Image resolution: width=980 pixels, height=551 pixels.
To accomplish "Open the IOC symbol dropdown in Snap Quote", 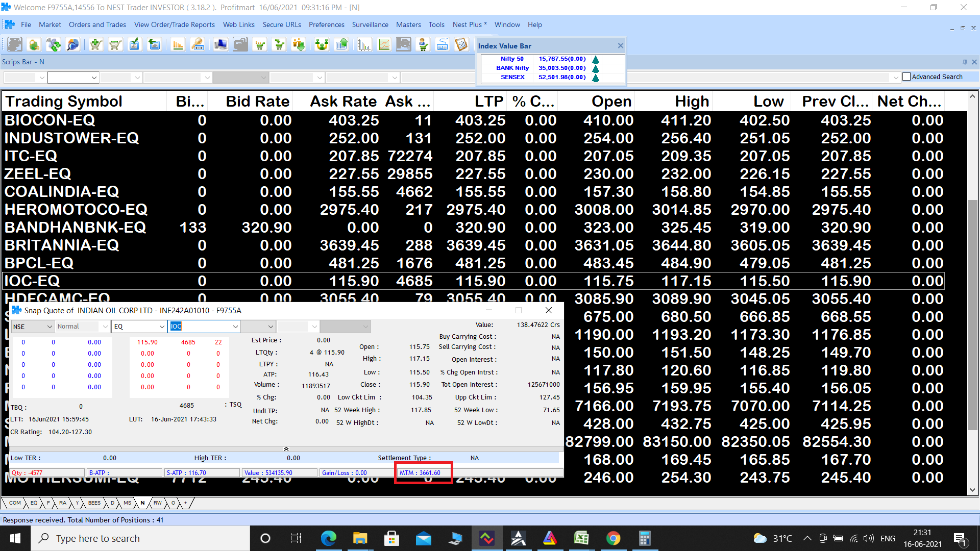I will (235, 327).
